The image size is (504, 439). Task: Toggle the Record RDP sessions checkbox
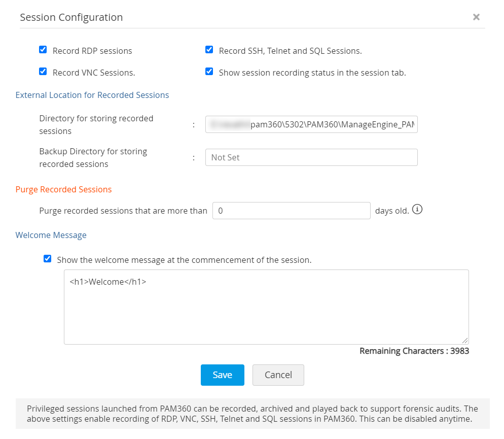pos(43,50)
